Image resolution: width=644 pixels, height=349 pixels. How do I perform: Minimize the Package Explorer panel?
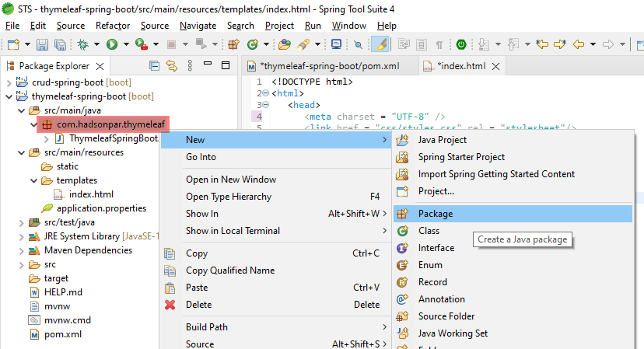208,64
